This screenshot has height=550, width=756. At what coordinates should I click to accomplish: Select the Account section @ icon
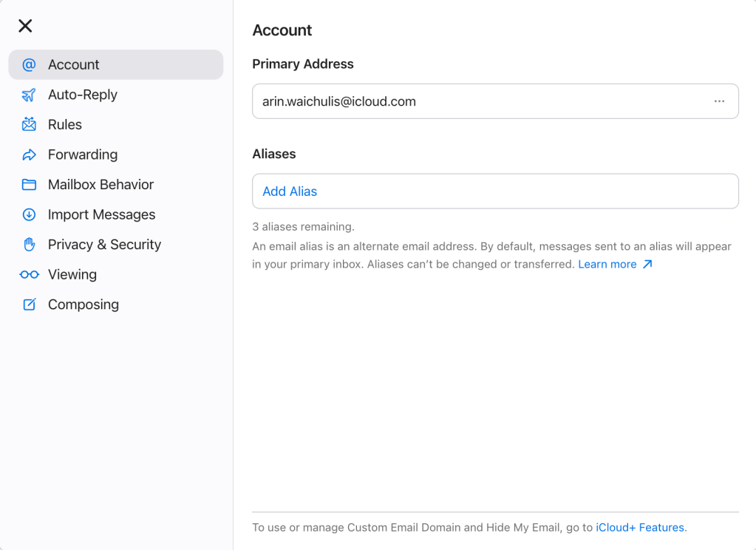29,64
